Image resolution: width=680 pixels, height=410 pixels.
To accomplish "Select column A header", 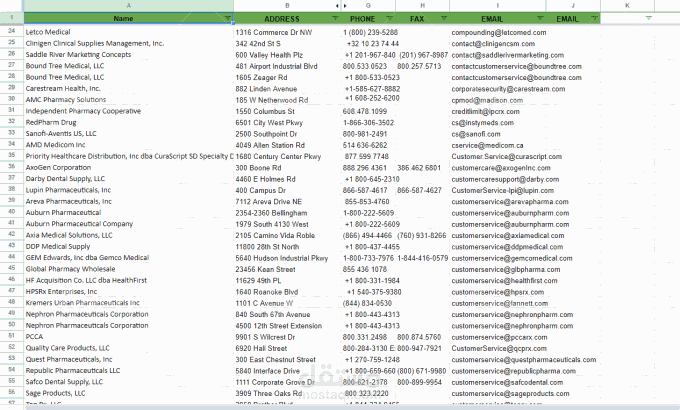I will click(129, 6).
